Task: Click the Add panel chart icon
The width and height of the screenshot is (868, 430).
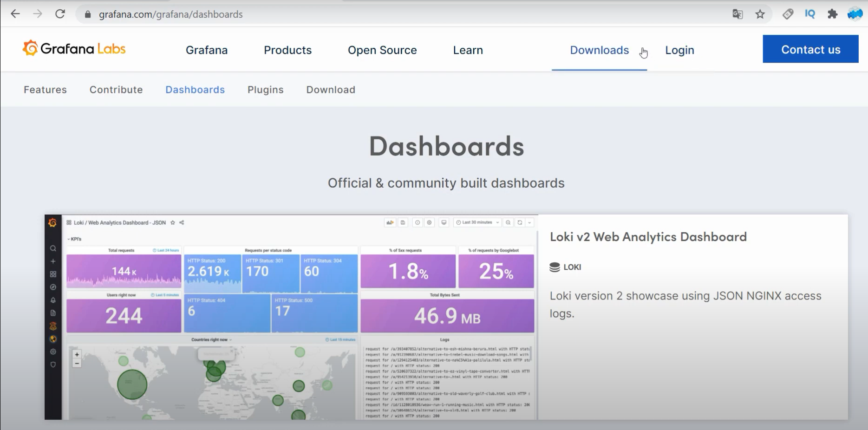Action: (390, 223)
